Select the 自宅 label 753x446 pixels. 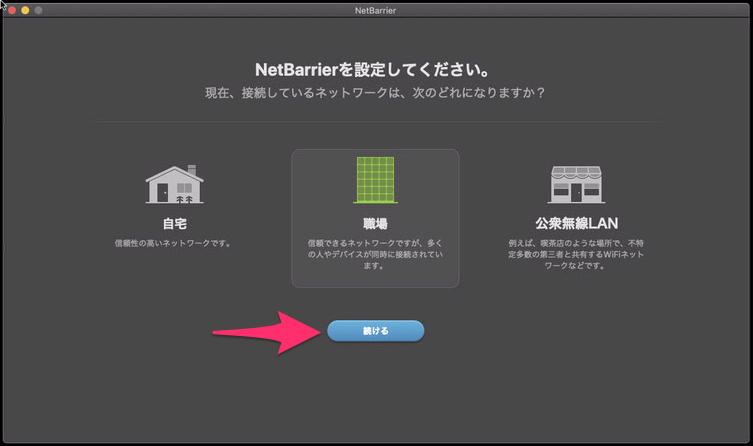[x=174, y=224]
